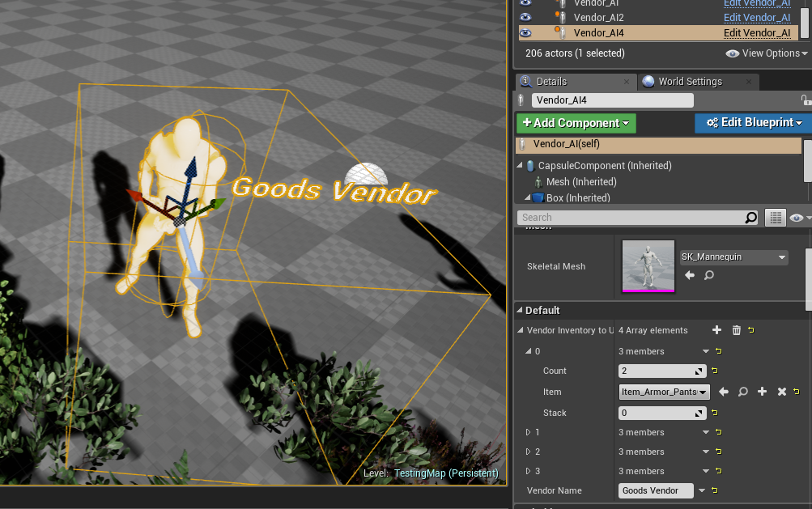The width and height of the screenshot is (812, 509).
Task: Toggle visibility of Vendor_AI4 in outliner
Action: coord(525,32)
